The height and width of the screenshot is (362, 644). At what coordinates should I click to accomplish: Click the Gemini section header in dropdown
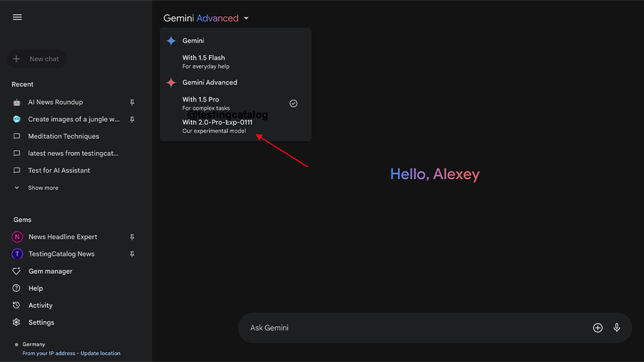193,41
